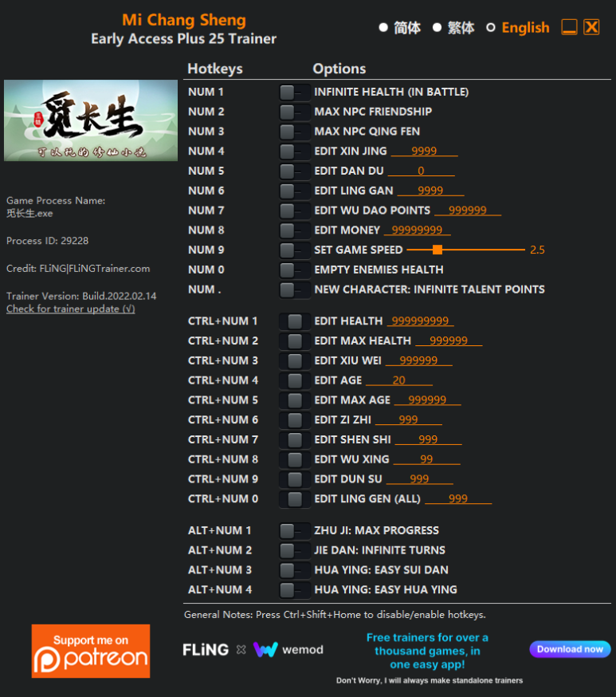Click the Edit Shen Shi apply button
The height and width of the screenshot is (697, 616).
(295, 440)
